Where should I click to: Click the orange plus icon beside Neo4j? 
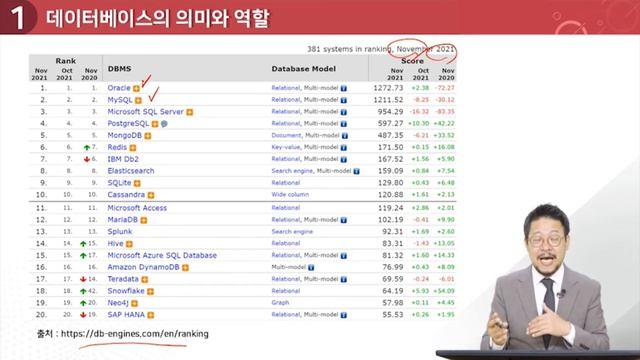click(134, 303)
